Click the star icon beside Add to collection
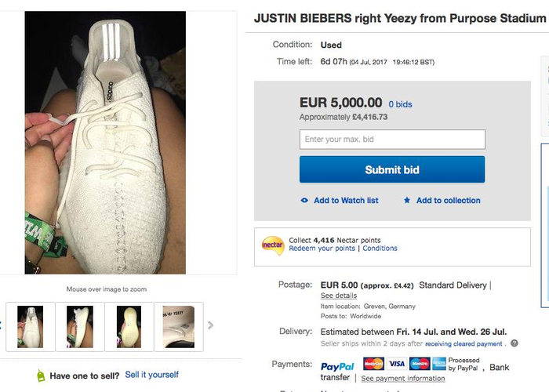This screenshot has width=549, height=392. coord(407,200)
